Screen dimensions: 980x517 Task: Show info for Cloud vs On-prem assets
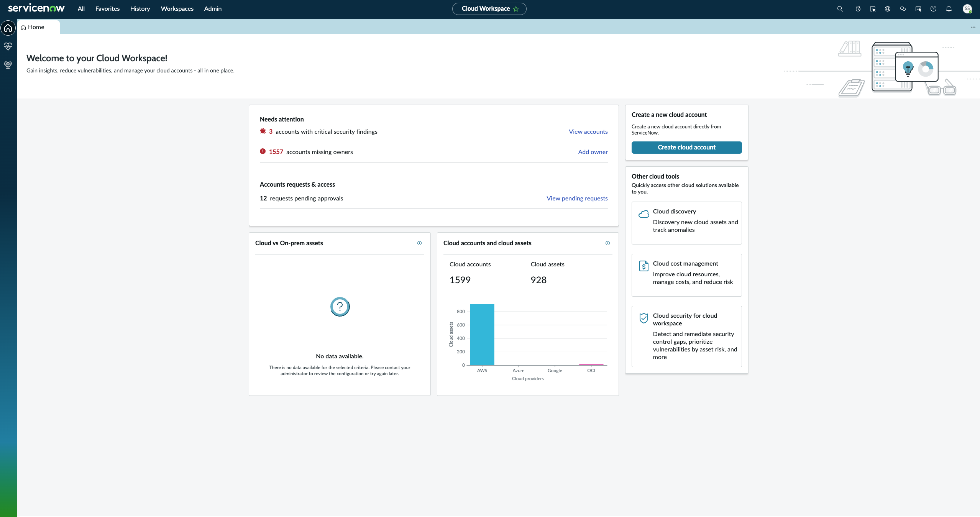[x=419, y=243]
